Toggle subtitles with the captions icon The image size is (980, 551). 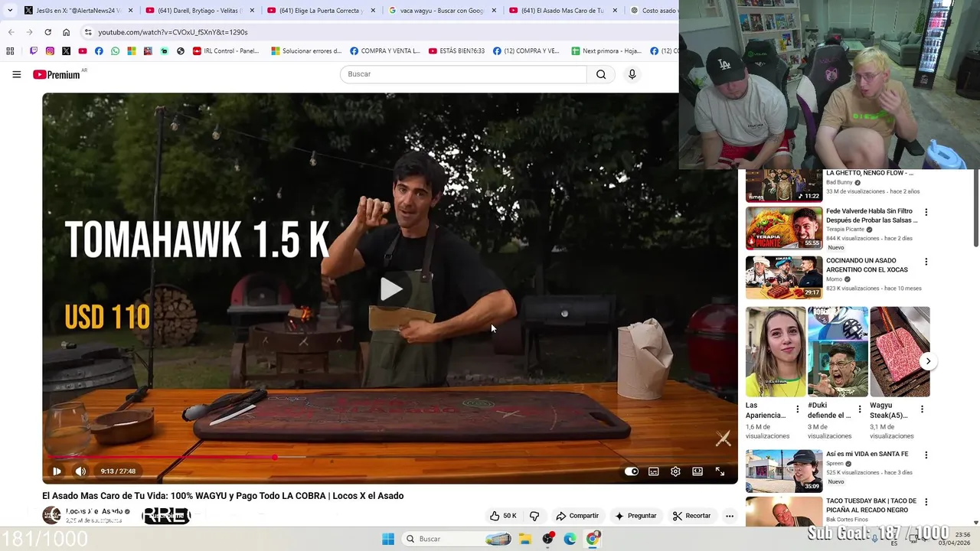pos(654,471)
